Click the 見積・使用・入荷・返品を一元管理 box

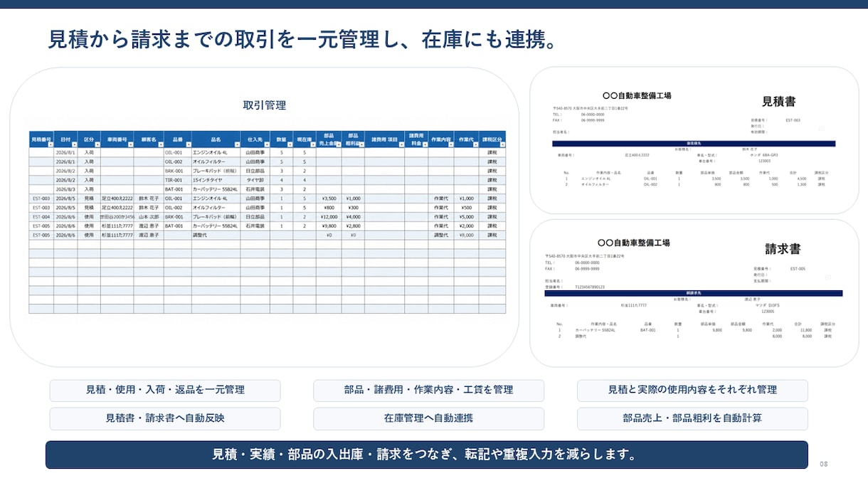165,390
